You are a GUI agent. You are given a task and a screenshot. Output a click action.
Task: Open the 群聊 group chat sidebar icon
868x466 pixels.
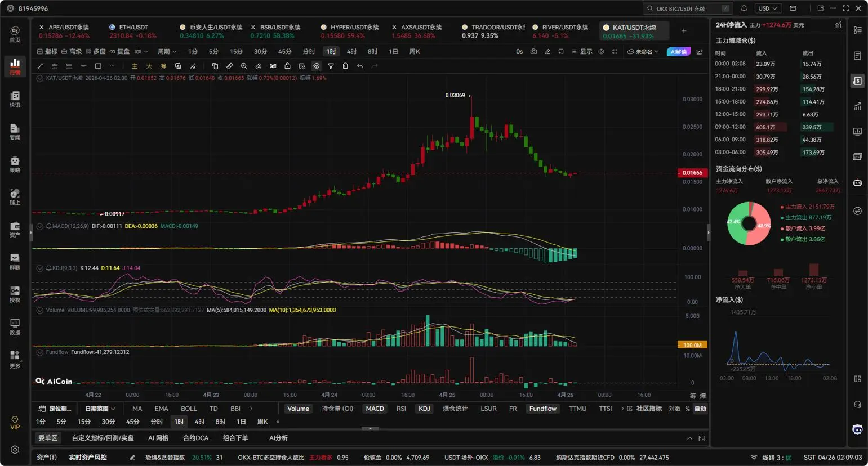15,262
